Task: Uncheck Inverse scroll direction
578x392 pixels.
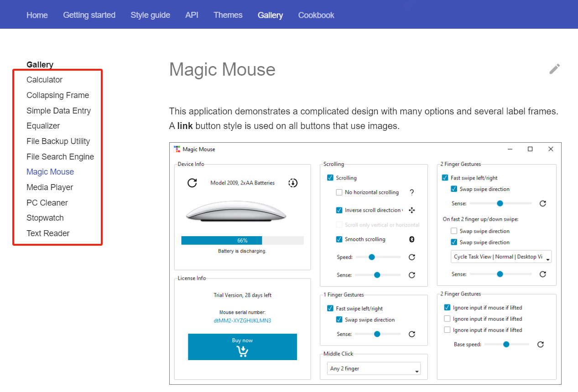Action: point(339,210)
